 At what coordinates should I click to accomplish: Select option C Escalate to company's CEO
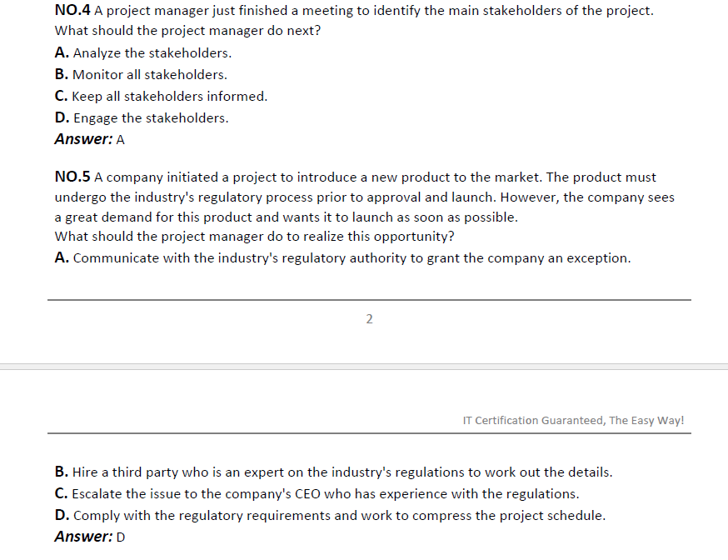tap(317, 493)
